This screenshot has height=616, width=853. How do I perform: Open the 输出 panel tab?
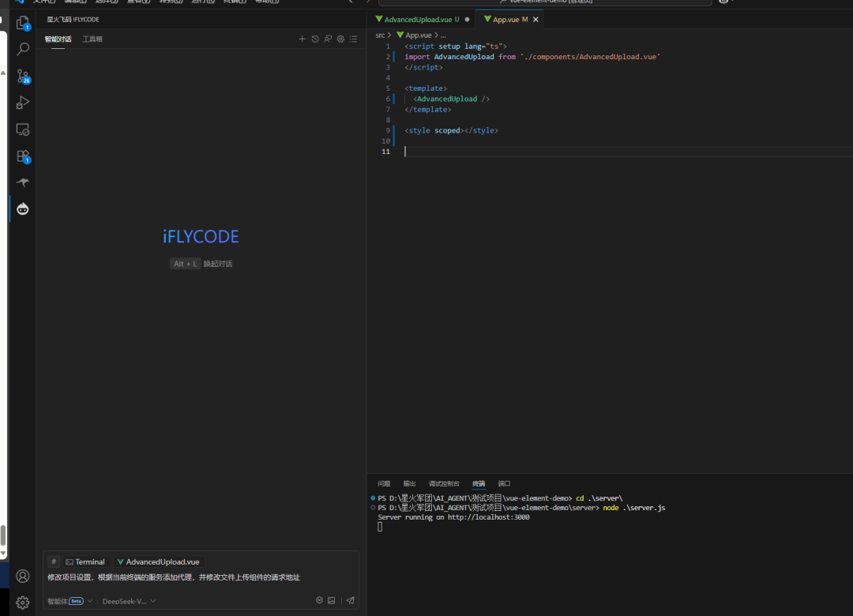pyautogui.click(x=410, y=484)
